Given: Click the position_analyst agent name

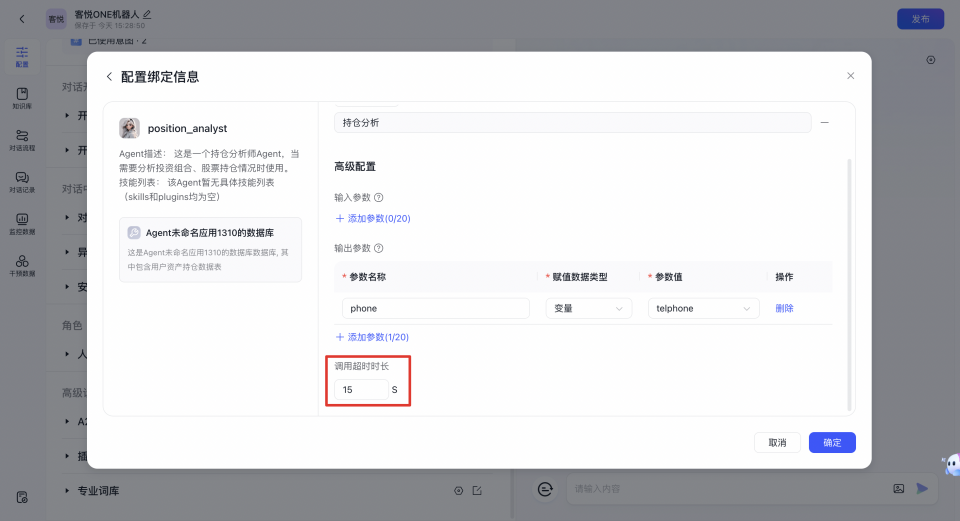Looking at the screenshot, I should click(x=187, y=129).
